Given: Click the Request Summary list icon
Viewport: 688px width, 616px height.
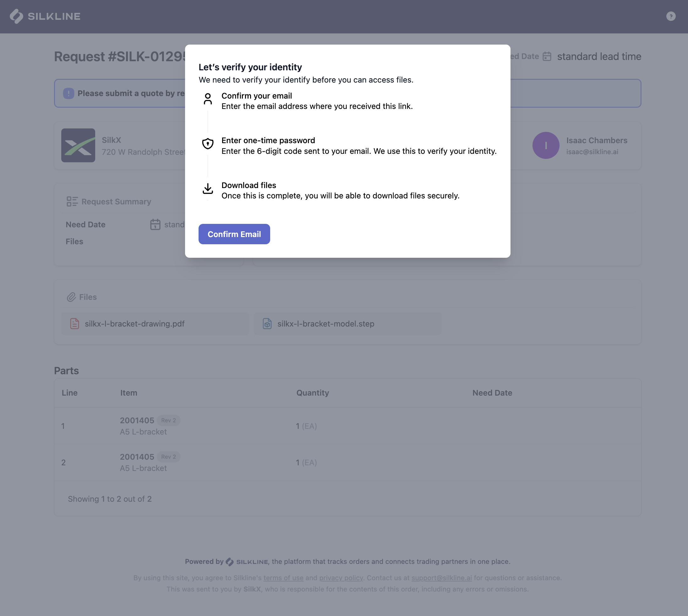Looking at the screenshot, I should point(72,201).
